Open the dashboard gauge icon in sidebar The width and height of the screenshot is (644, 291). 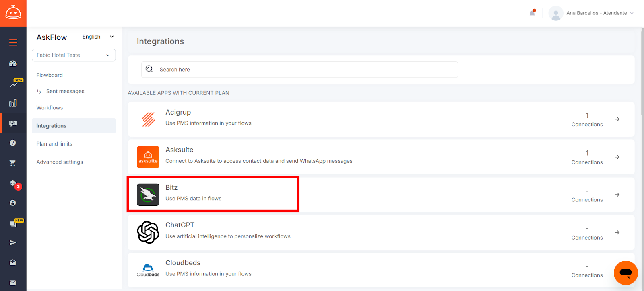(13, 64)
